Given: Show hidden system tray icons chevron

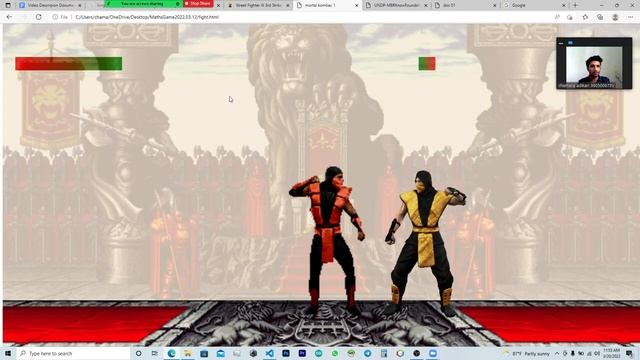Looking at the screenshot, I should 557,353.
